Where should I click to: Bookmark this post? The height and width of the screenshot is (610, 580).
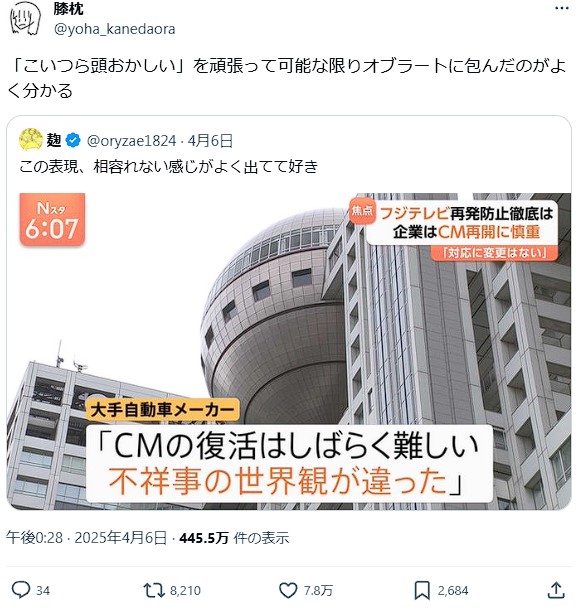click(x=422, y=590)
